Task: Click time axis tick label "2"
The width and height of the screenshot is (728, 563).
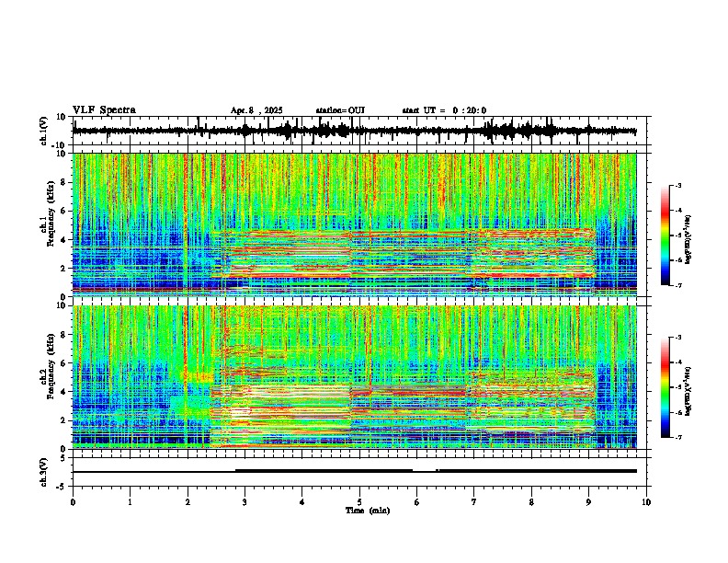Action: pyautogui.click(x=188, y=502)
